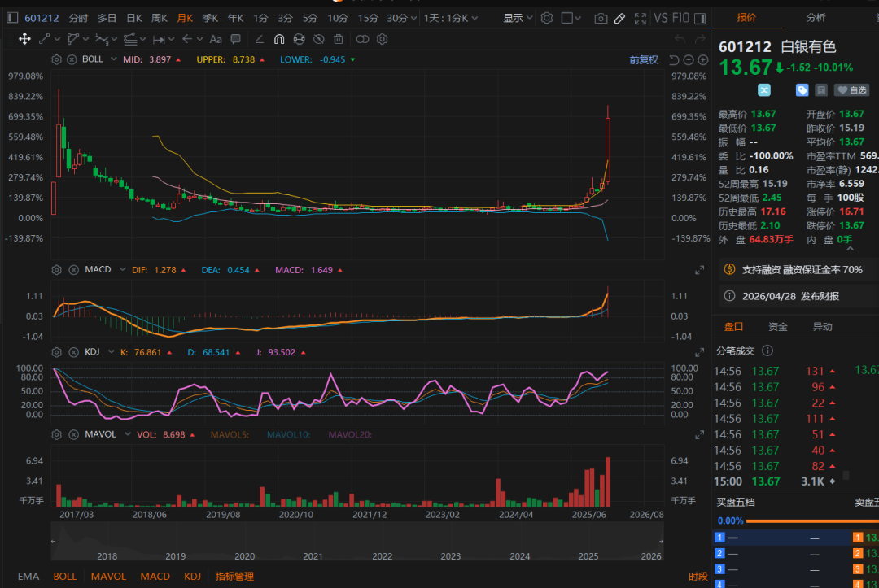
Task: Click the linked circles icon
Action: 363,39
